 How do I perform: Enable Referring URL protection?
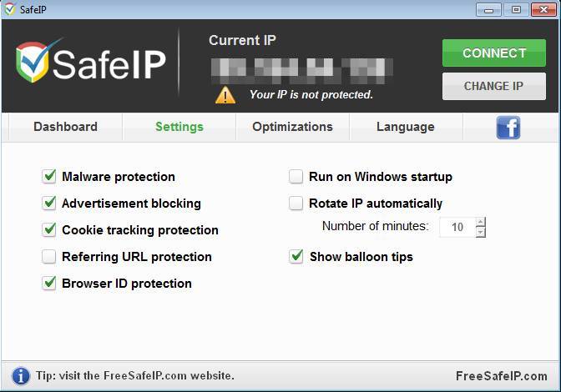(48, 257)
